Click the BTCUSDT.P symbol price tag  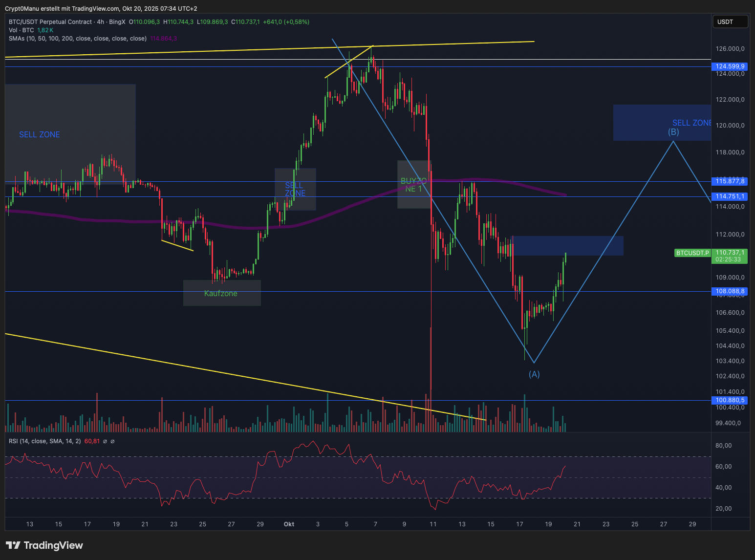pos(692,253)
